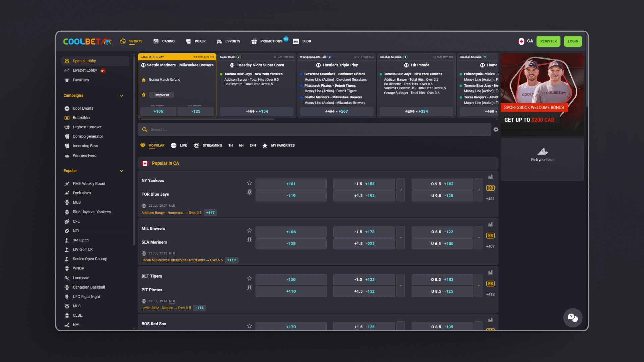Open statistics icon for NY Yankees match
Viewport: 644px width, 362px height.
490,177
